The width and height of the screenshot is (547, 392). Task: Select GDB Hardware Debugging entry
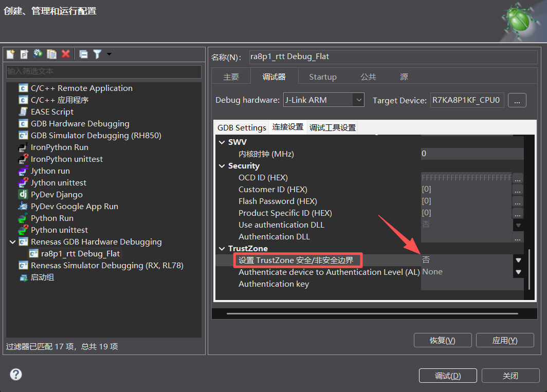click(80, 124)
